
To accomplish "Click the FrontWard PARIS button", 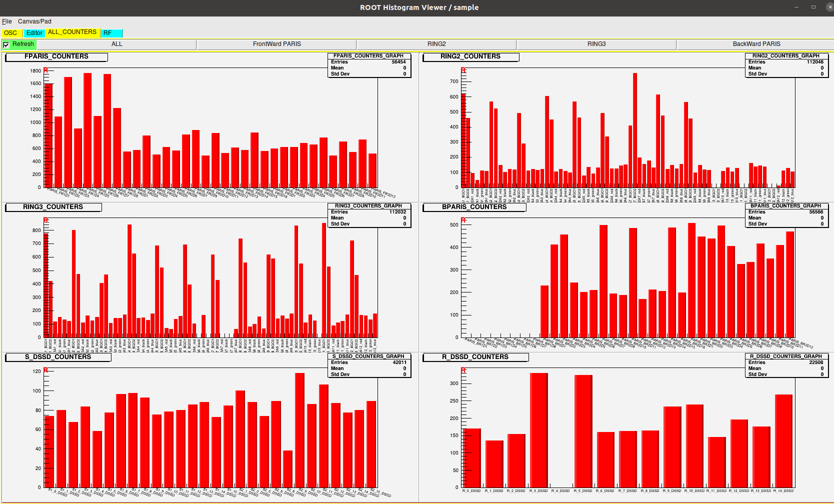I will 276,44.
